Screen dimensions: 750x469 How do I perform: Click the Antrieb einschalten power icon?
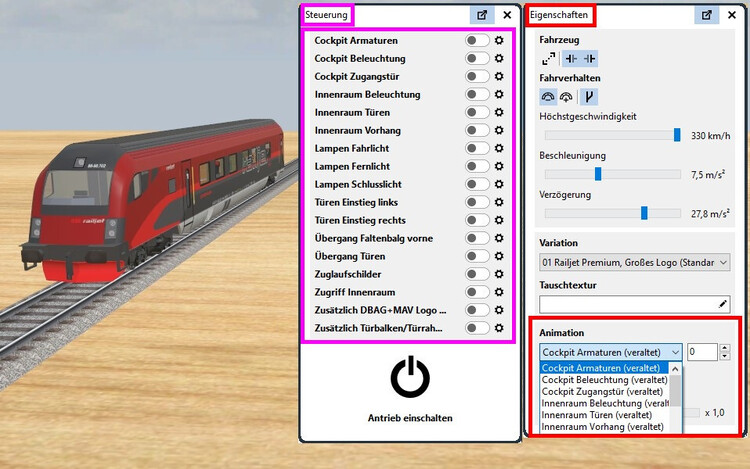tap(410, 377)
